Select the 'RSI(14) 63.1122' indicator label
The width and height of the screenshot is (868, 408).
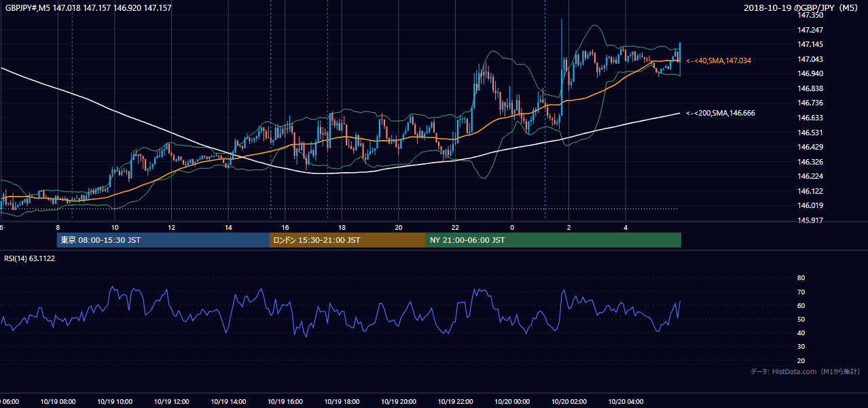(30, 258)
